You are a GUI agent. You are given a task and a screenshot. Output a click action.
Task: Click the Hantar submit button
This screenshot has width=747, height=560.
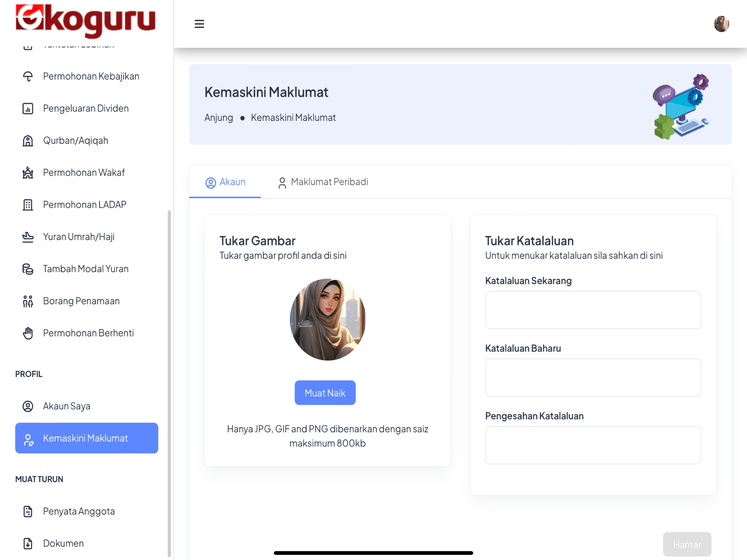point(687,544)
